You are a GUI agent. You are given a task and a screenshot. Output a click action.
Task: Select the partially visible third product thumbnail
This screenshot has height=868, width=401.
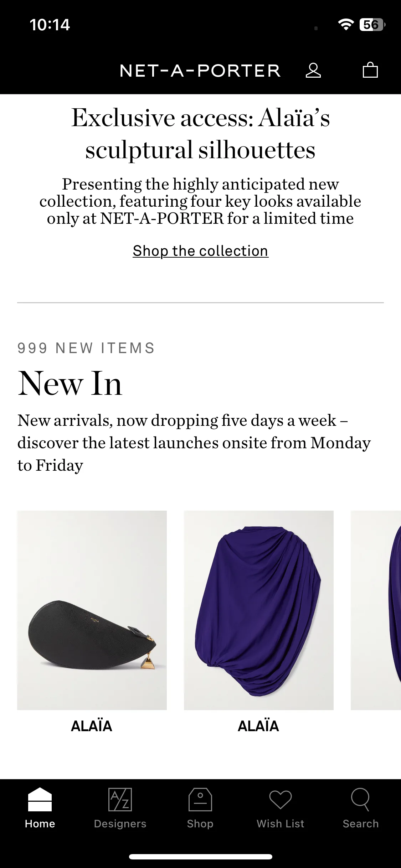(376, 610)
